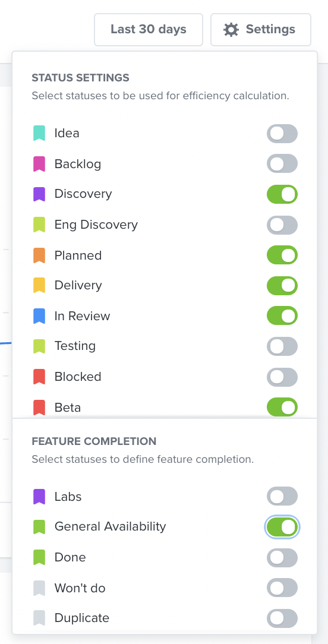Image resolution: width=328 pixels, height=644 pixels.
Task: Click the pink Backlog bookmark icon
Action: click(39, 164)
